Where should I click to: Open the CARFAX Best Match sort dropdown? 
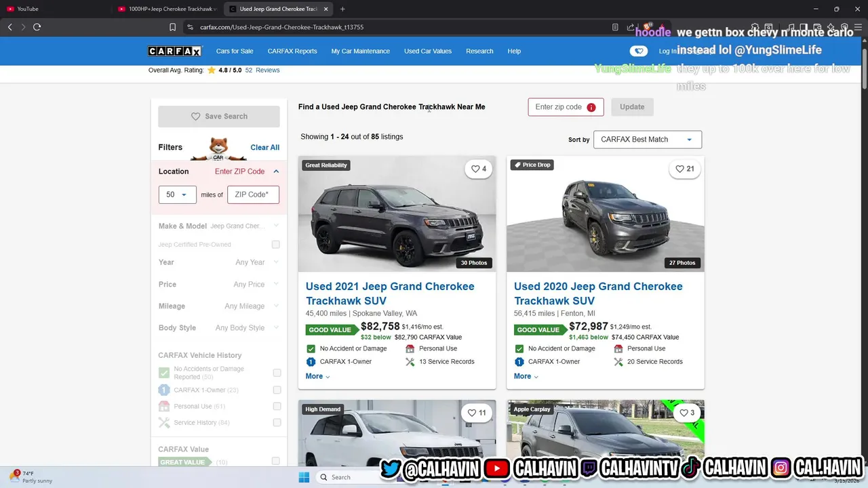click(x=648, y=140)
